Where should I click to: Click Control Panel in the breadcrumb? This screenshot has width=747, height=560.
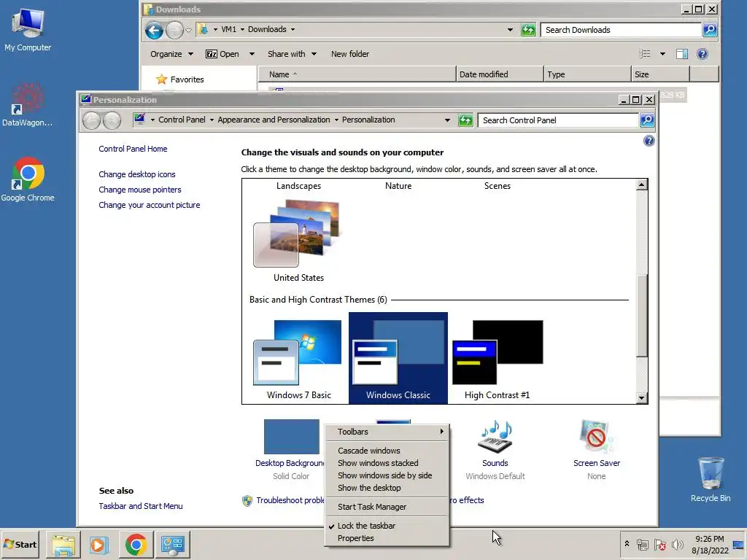click(x=182, y=120)
